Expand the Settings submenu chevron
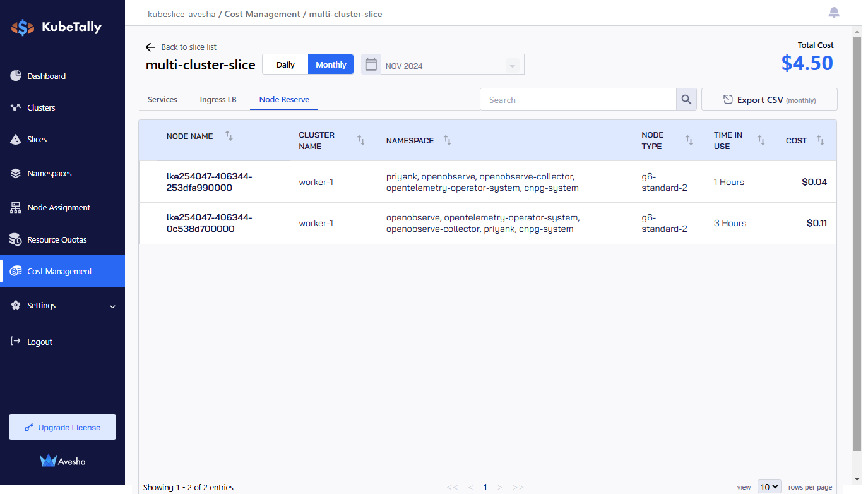 (112, 306)
